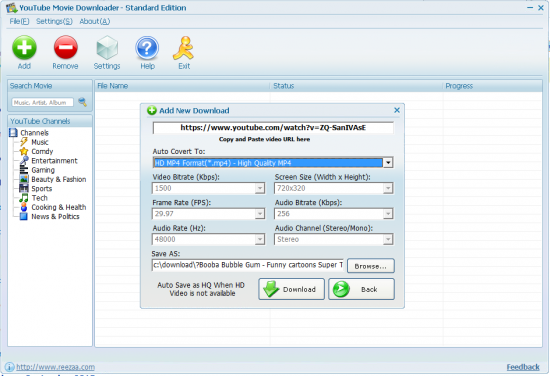550x376 pixels.
Task: Open the Frame Rate dropdown
Action: click(260, 214)
